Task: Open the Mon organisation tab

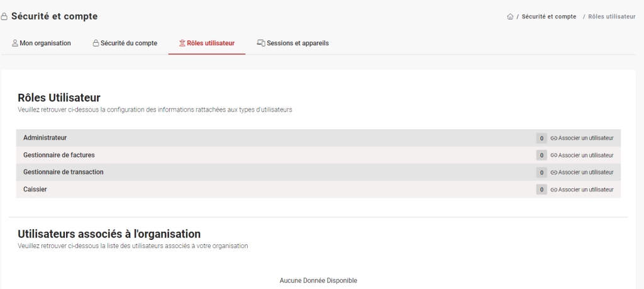Action: coord(45,43)
